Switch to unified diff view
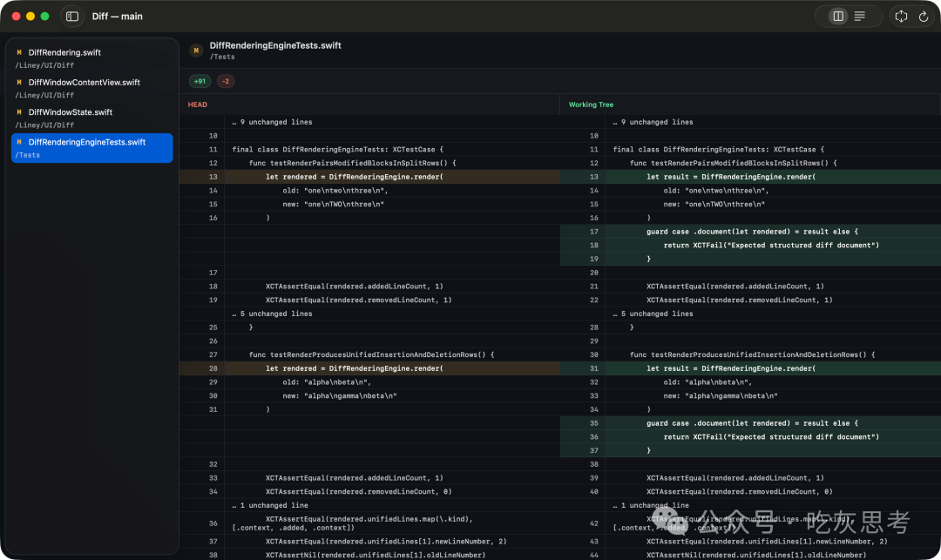 [x=860, y=17]
